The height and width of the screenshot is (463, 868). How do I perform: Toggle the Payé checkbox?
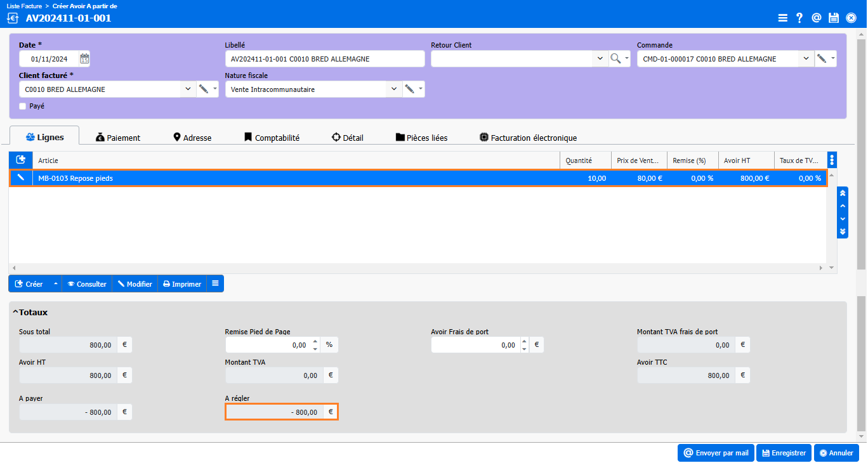coord(23,107)
